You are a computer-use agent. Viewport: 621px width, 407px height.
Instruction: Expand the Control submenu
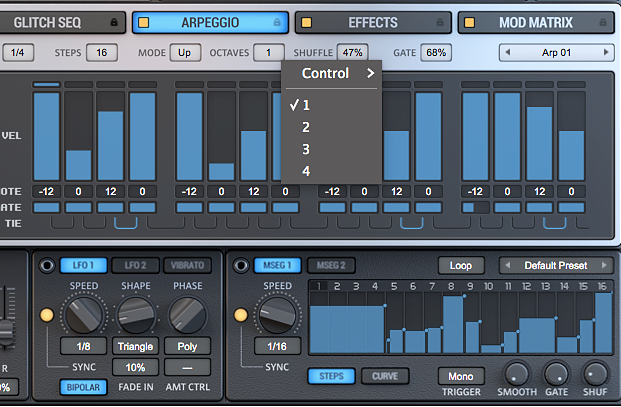click(331, 73)
